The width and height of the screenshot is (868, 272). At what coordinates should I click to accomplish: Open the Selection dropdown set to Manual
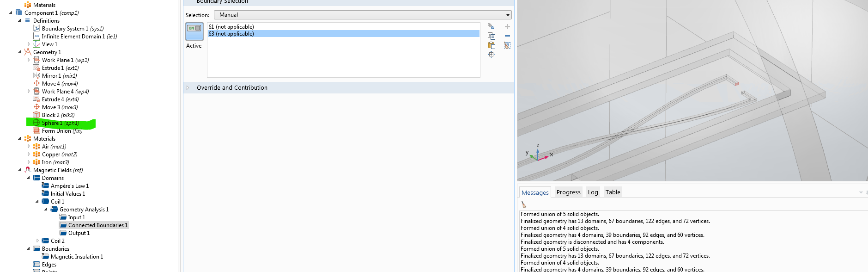click(362, 15)
